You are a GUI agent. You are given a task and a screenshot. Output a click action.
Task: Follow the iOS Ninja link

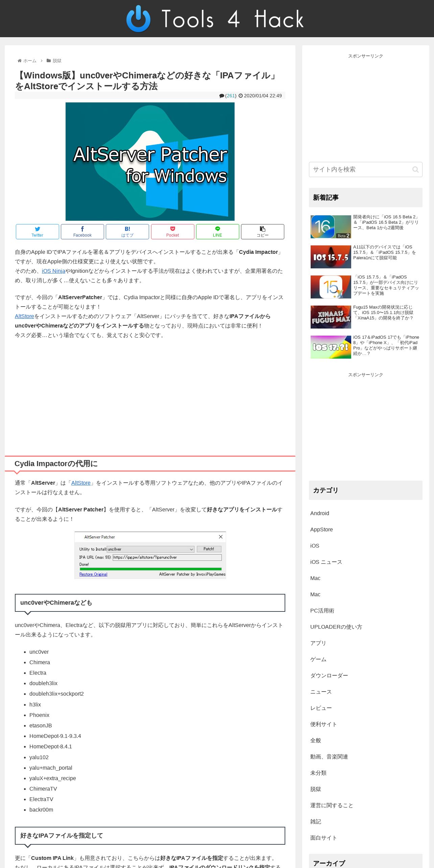coord(53,271)
